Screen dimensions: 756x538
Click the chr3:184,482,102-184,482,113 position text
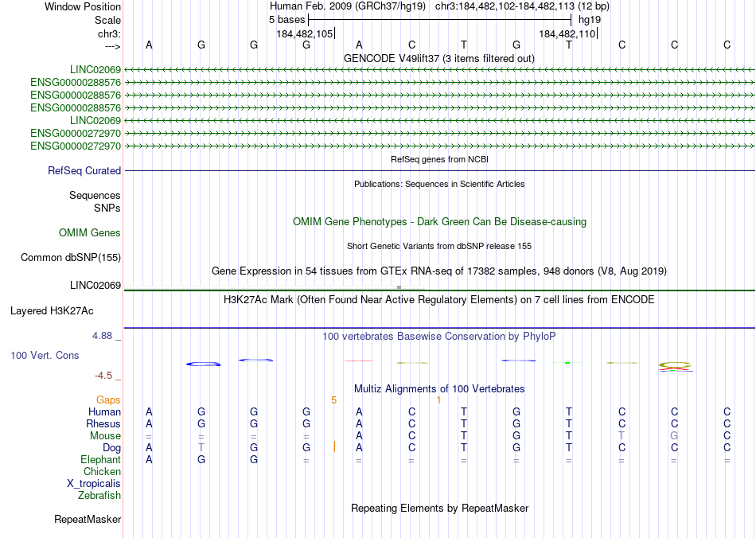coord(522,6)
